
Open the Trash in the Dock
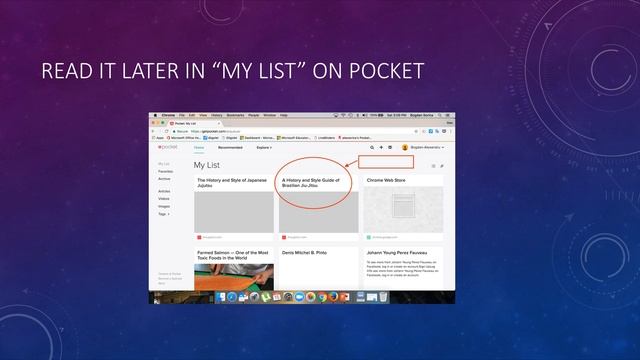point(383,297)
